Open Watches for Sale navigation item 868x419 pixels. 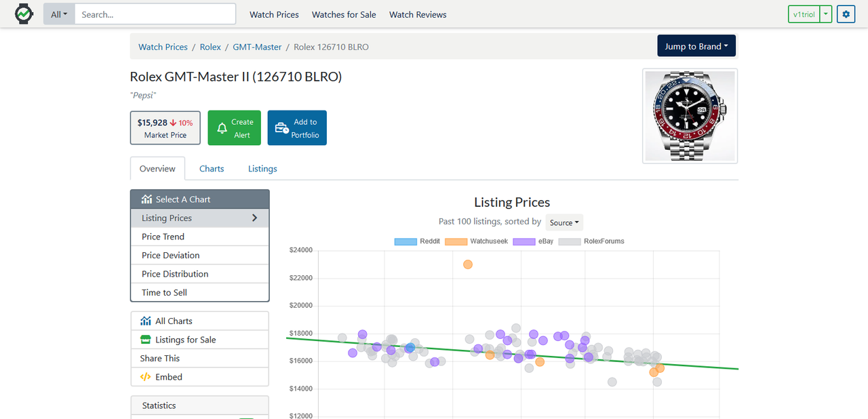click(344, 14)
